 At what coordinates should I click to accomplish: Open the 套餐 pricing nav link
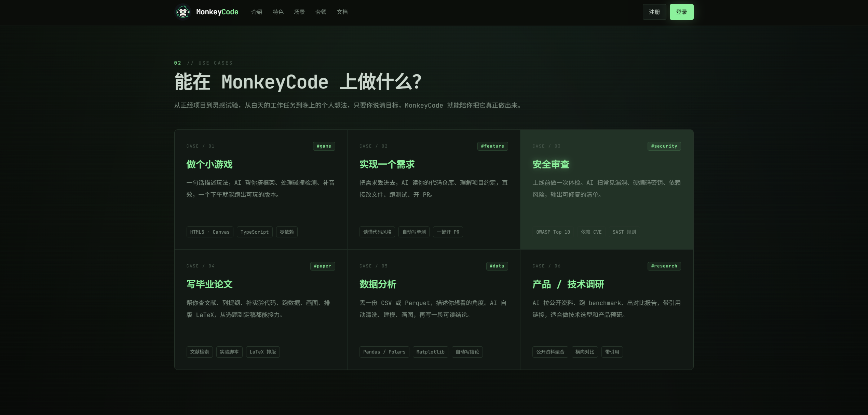point(321,12)
